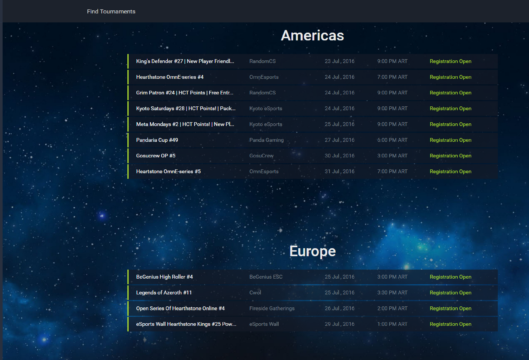Click the Europe region heading

[x=312, y=251]
